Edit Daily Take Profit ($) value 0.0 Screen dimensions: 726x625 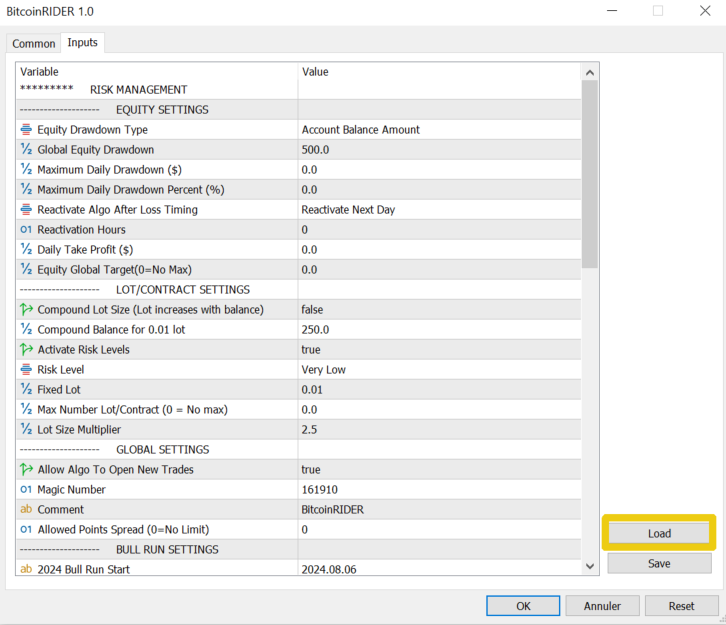click(439, 250)
